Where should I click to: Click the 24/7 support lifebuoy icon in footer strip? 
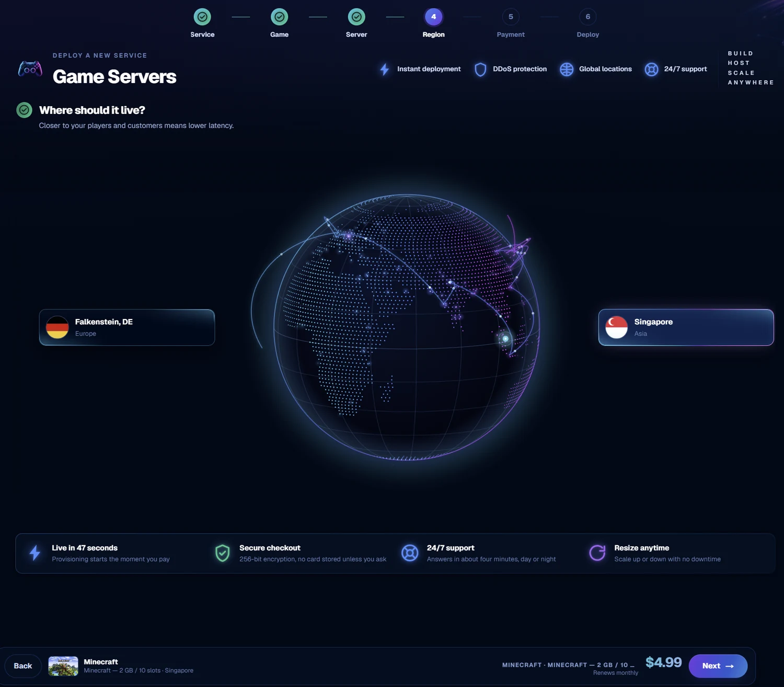[410, 553]
